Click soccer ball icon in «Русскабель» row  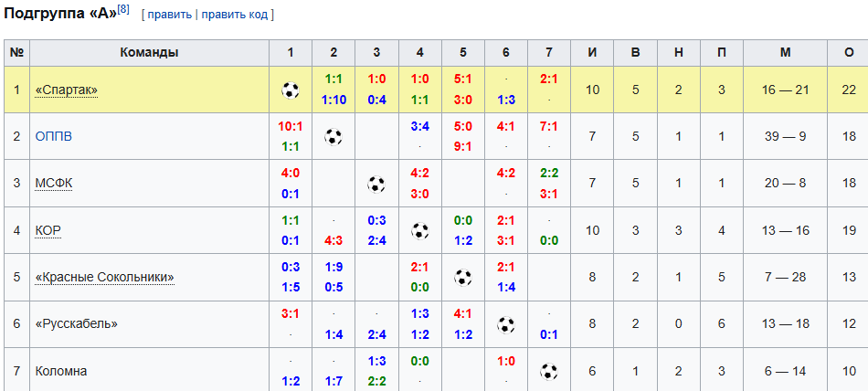[x=506, y=324]
